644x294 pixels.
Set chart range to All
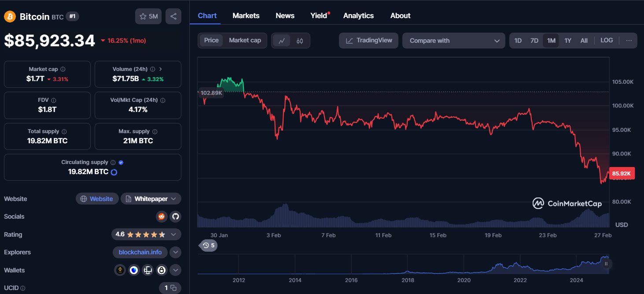(x=584, y=41)
